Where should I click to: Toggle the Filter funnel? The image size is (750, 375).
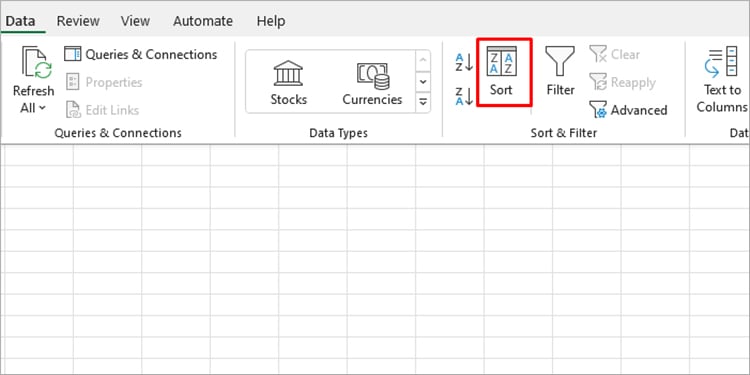coord(560,71)
